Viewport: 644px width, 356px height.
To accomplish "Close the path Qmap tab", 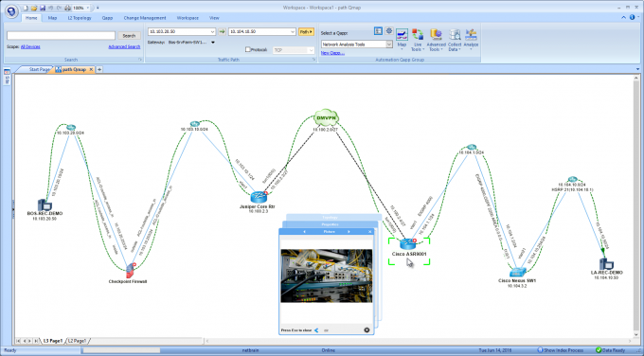I will 91,70.
